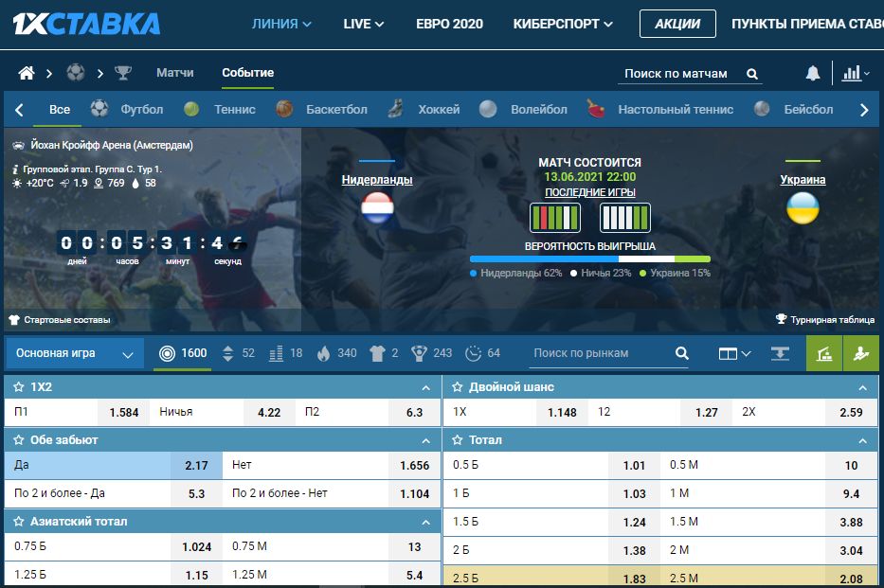Viewport: 884px width, 588px height.
Task: Open the statistics chart icon menu
Action: [856, 73]
